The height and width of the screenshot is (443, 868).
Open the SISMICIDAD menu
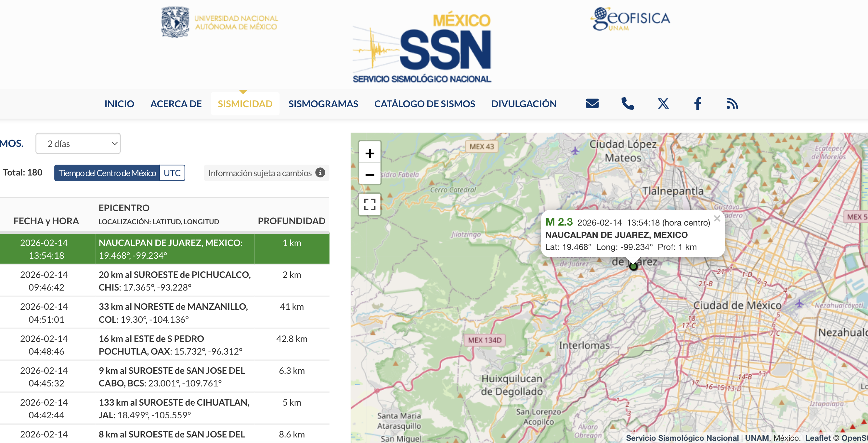(245, 104)
